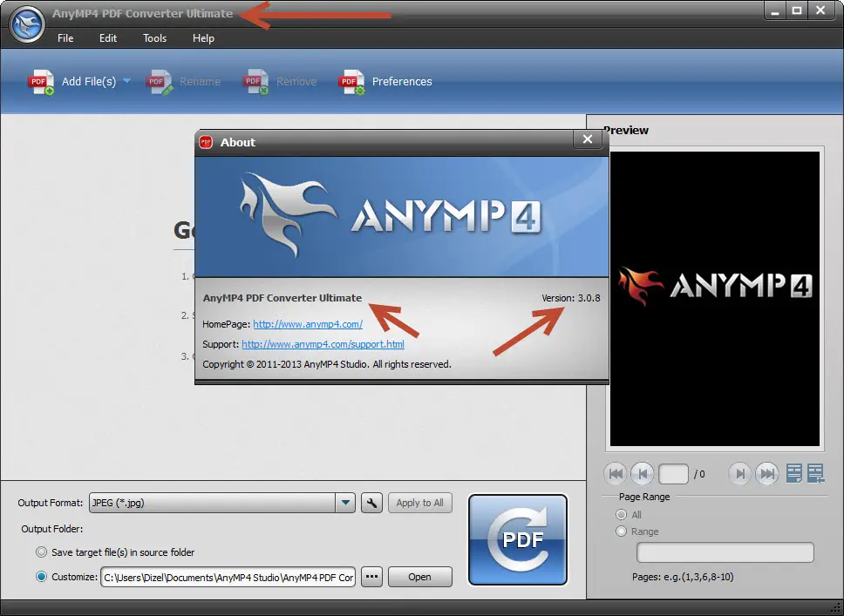The width and height of the screenshot is (844, 616).
Task: Click the page range input field
Action: [x=725, y=552]
